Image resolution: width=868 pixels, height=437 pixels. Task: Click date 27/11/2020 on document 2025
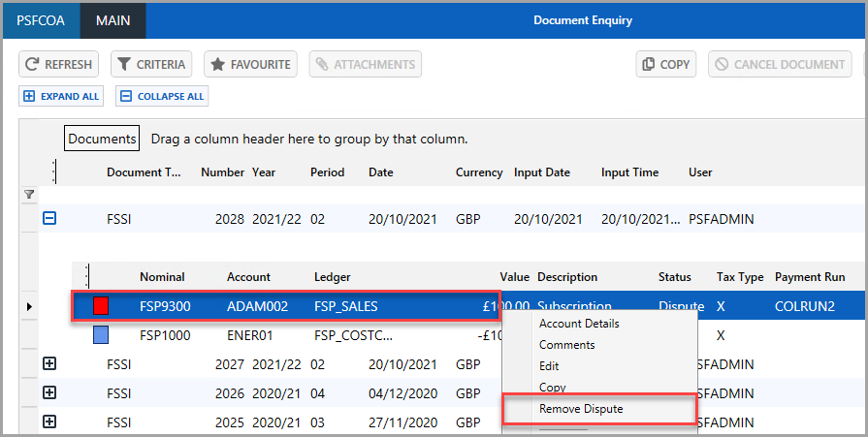pos(403,422)
